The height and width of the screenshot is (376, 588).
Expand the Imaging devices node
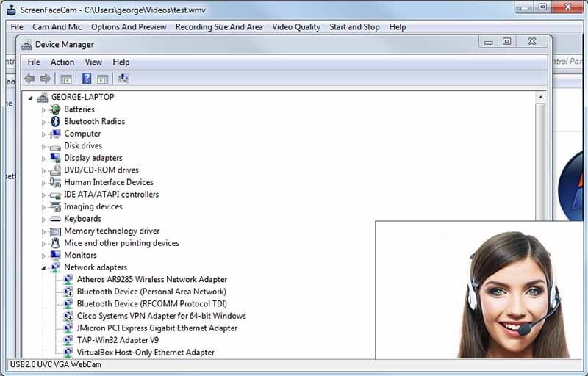coord(43,208)
